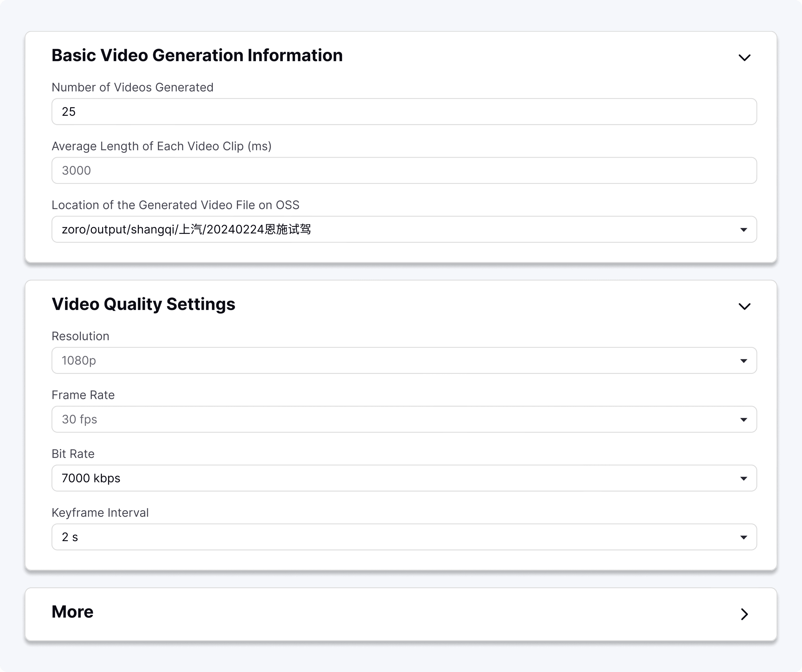This screenshot has height=672, width=802.
Task: Click the Keyframe Interval label
Action: (100, 512)
